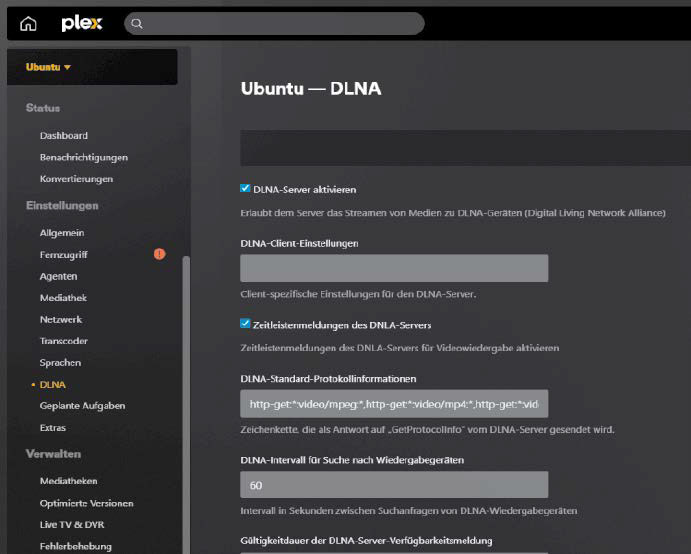Open Dashboard in the sidebar

pyautogui.click(x=63, y=136)
